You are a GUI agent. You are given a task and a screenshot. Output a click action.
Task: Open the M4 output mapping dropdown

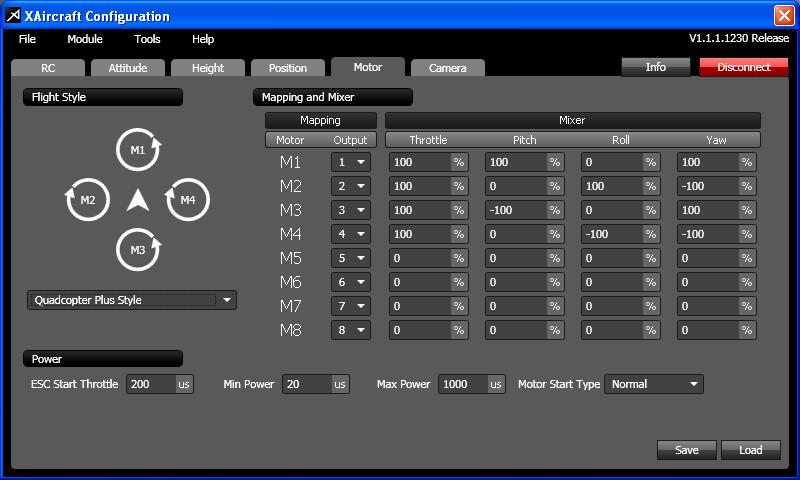(351, 234)
